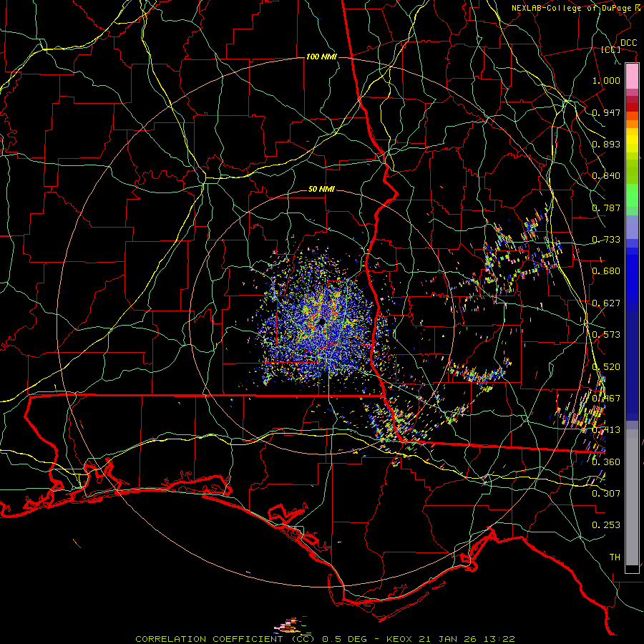Click the dark radar site dot at the map center
The image size is (644, 644).
323,323
